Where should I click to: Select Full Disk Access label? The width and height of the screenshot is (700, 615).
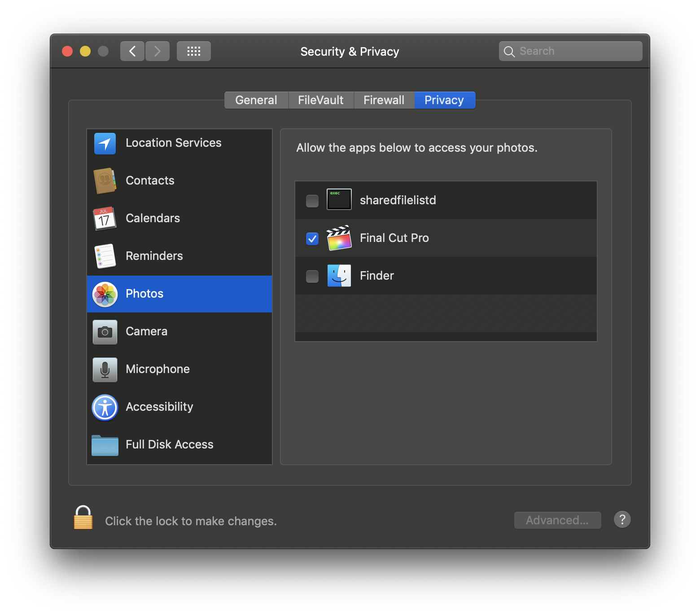coord(170,444)
